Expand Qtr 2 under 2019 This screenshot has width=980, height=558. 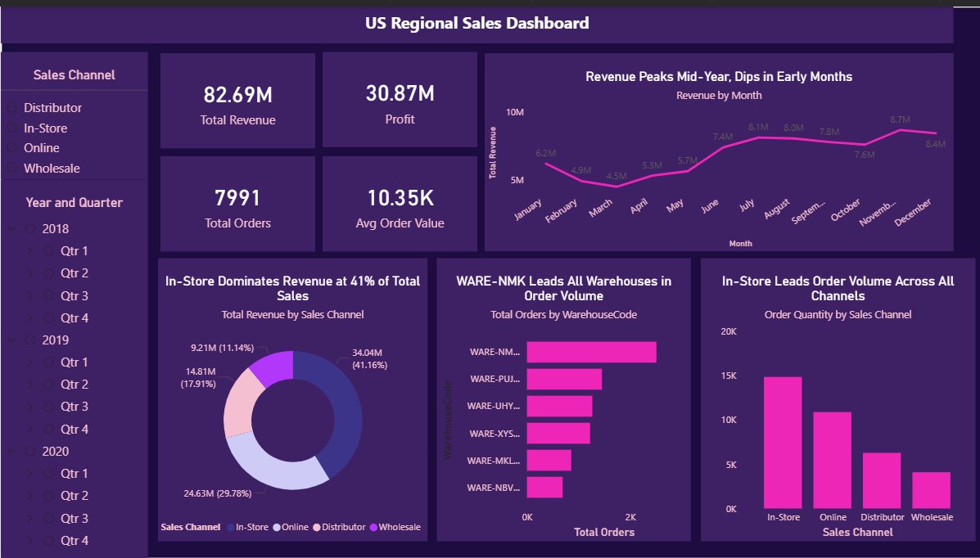coord(30,385)
